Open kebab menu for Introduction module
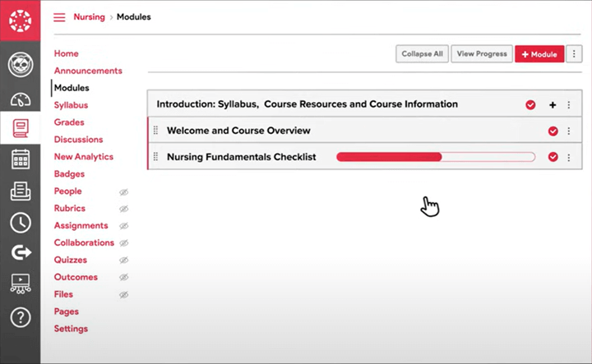The width and height of the screenshot is (592, 364). 569,105
